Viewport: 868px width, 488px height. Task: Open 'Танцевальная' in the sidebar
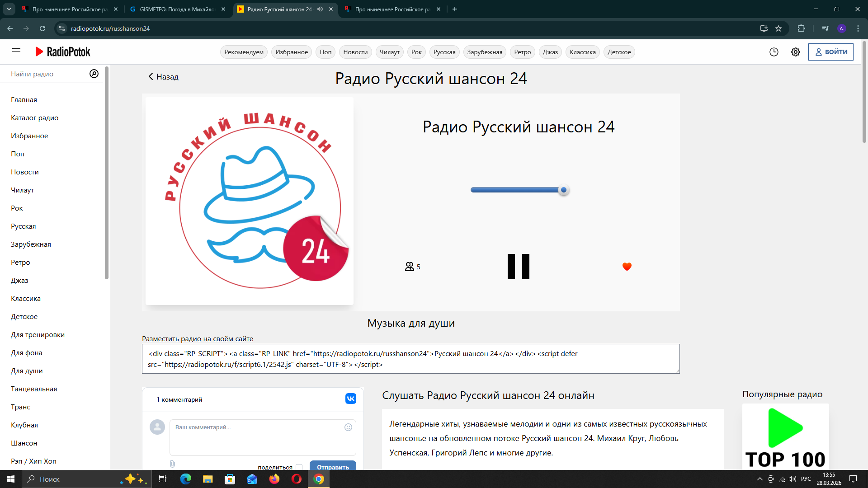[34, 389]
